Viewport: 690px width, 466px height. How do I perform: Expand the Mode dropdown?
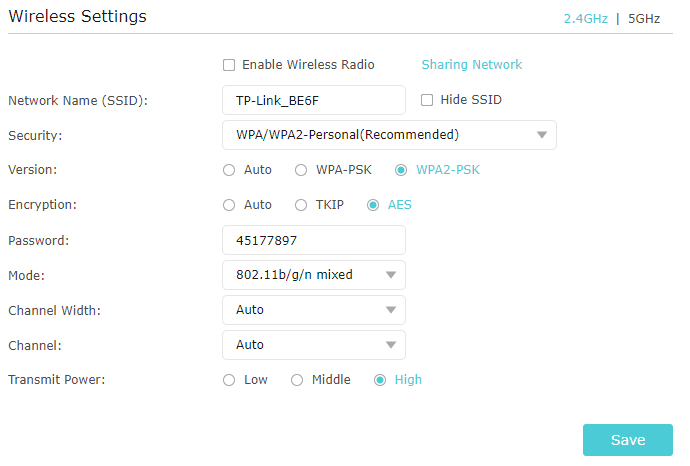(x=313, y=275)
